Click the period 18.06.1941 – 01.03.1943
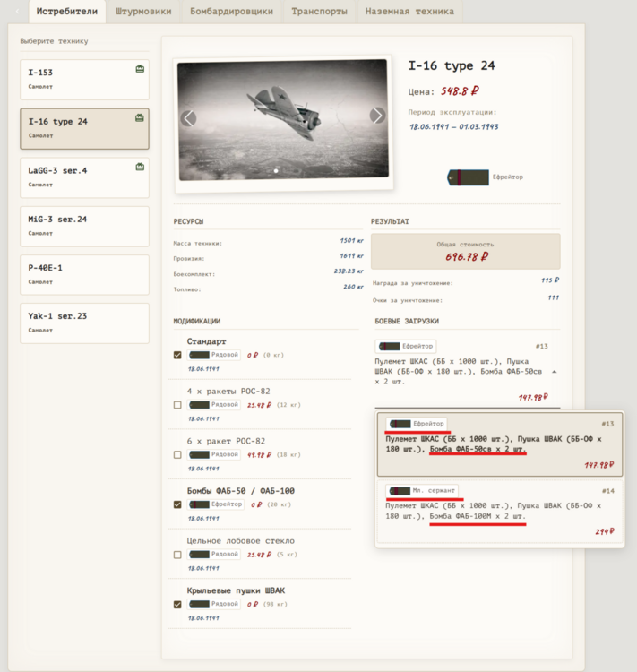The image size is (637, 672). [454, 127]
